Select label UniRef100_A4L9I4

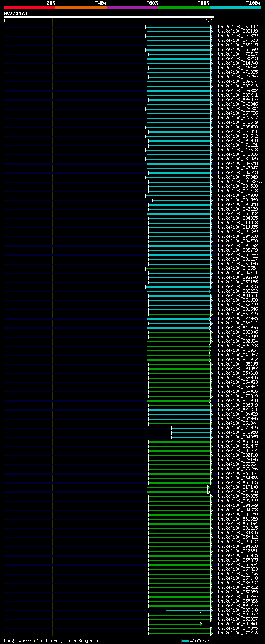[238, 350]
